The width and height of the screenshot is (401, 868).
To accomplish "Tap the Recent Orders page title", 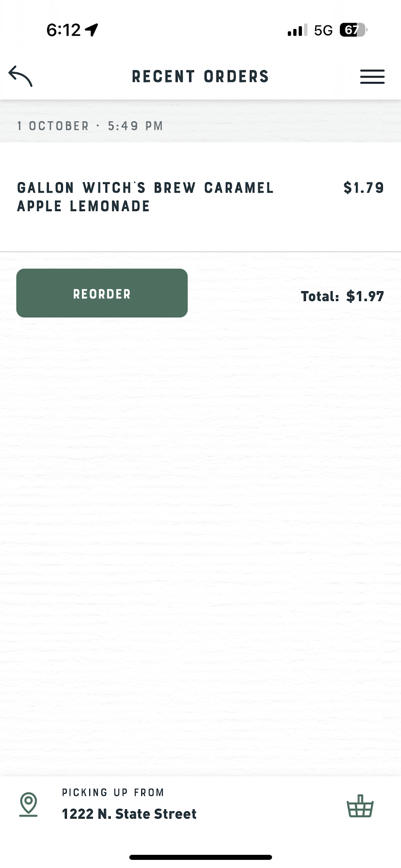I will pos(200,76).
